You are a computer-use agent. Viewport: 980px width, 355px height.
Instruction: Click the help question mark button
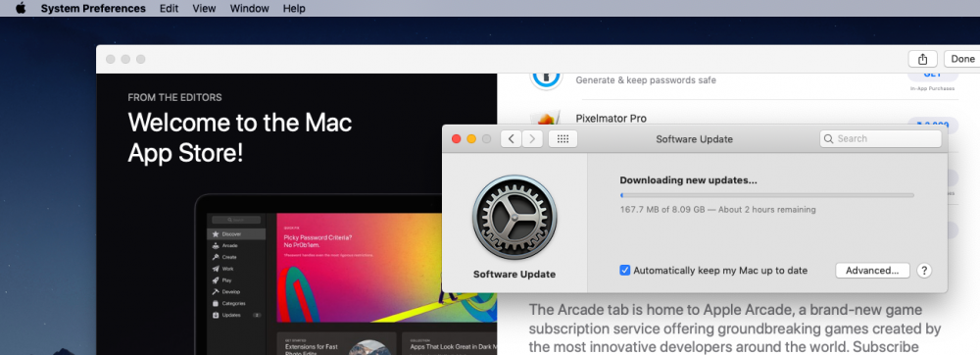pyautogui.click(x=924, y=271)
